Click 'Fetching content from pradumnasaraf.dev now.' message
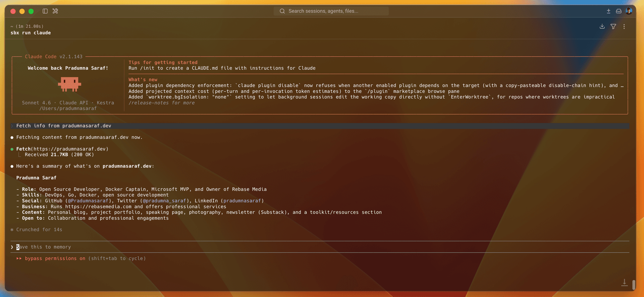 point(79,137)
